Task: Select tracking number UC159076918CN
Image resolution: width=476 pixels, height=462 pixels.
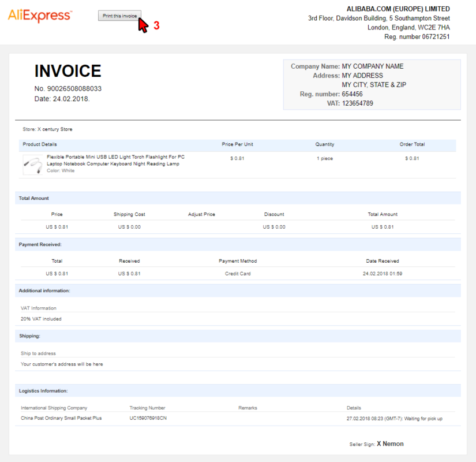Action: [148, 418]
